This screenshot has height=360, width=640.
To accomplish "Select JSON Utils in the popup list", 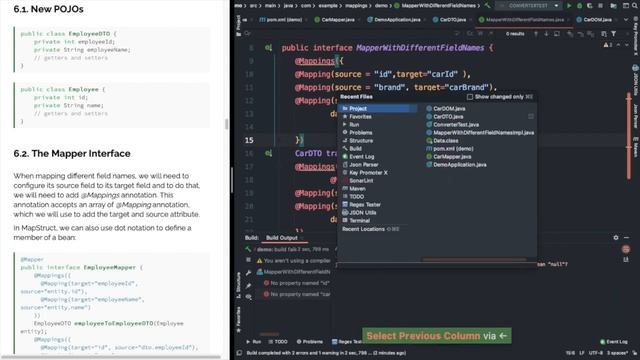I will pos(378,213).
